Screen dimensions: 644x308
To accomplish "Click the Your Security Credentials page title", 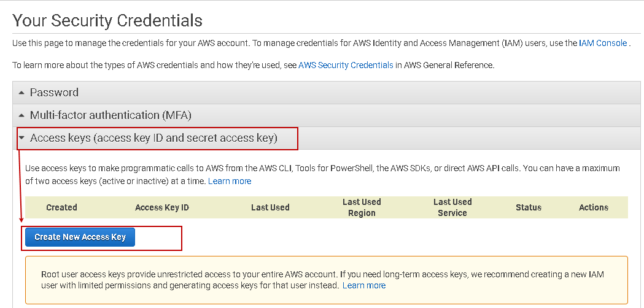I will pyautogui.click(x=107, y=20).
